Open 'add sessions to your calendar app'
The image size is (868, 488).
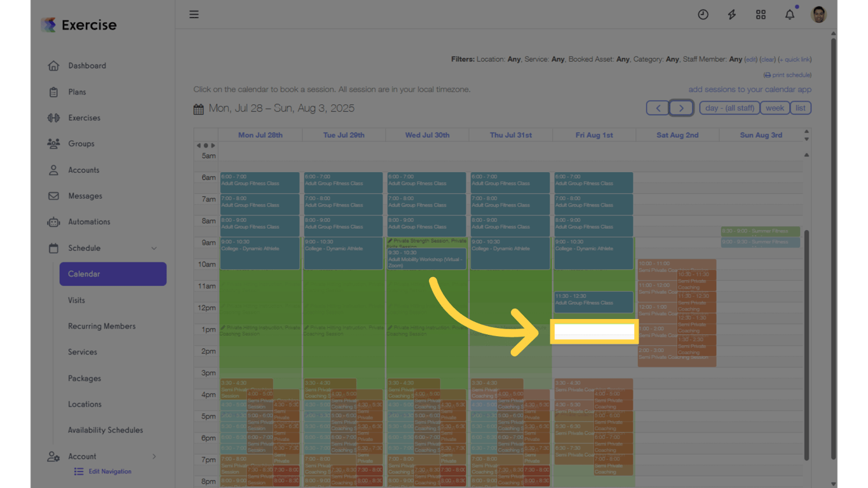point(749,90)
